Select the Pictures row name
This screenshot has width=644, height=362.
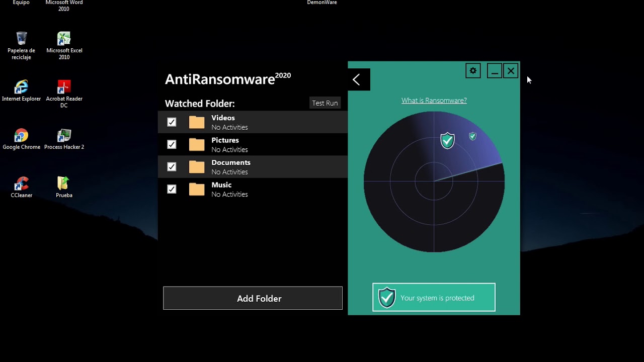click(x=225, y=140)
